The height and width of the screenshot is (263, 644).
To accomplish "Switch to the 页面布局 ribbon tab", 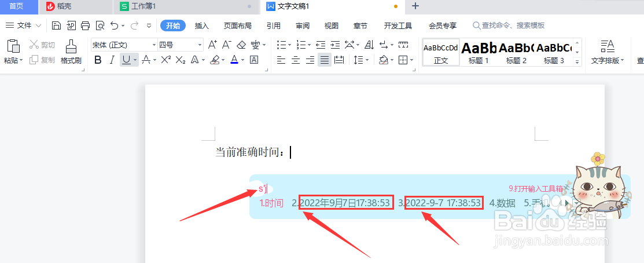I will pyautogui.click(x=237, y=26).
